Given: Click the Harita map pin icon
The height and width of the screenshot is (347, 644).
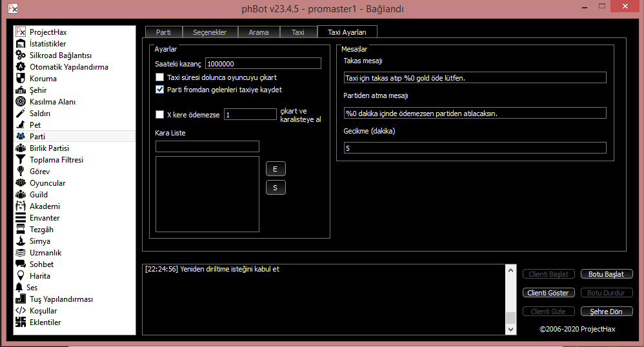Looking at the screenshot, I should (x=21, y=276).
